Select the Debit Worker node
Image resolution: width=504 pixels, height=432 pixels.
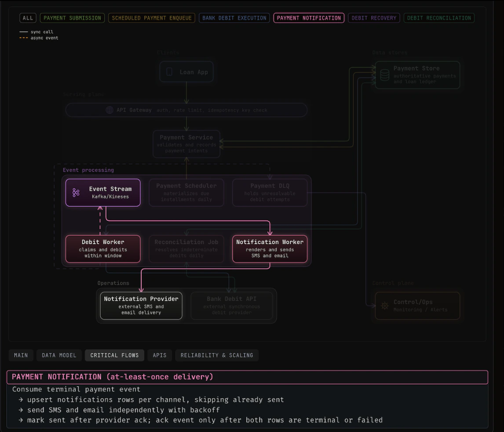103,249
